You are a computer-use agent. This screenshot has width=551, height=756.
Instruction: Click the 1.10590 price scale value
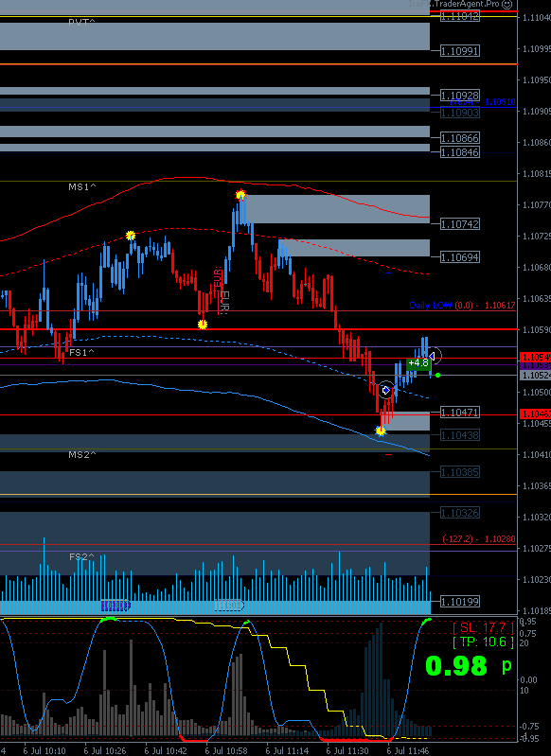point(537,330)
